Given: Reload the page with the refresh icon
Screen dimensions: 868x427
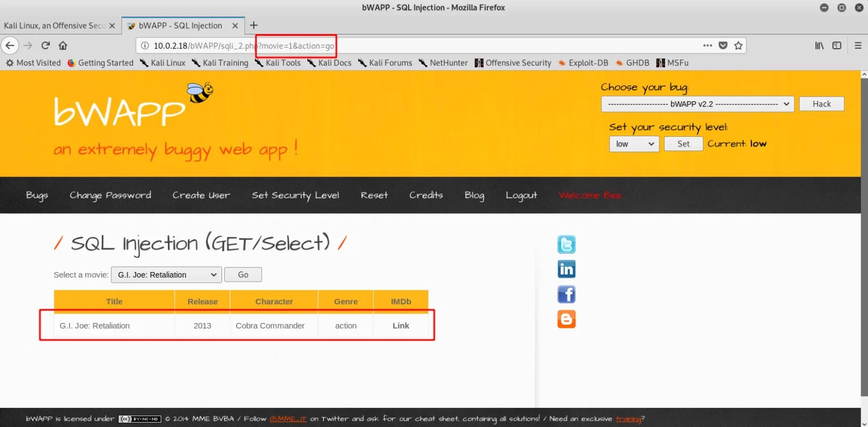Looking at the screenshot, I should (x=46, y=45).
